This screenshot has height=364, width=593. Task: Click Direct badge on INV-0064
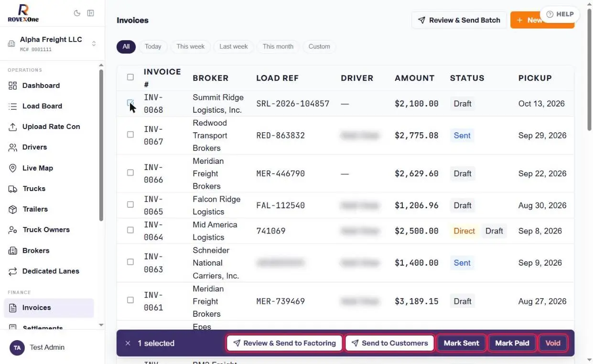coord(464,231)
